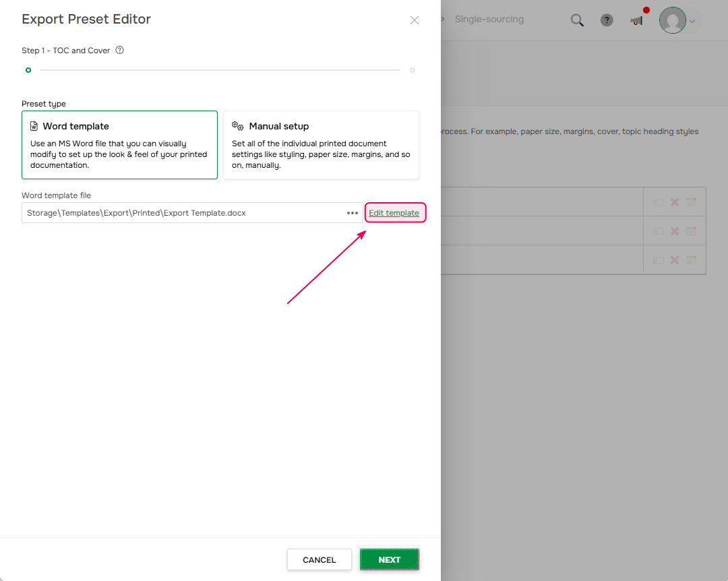Click the Edit template link
Viewport: 728px width, 581px height.
(394, 213)
